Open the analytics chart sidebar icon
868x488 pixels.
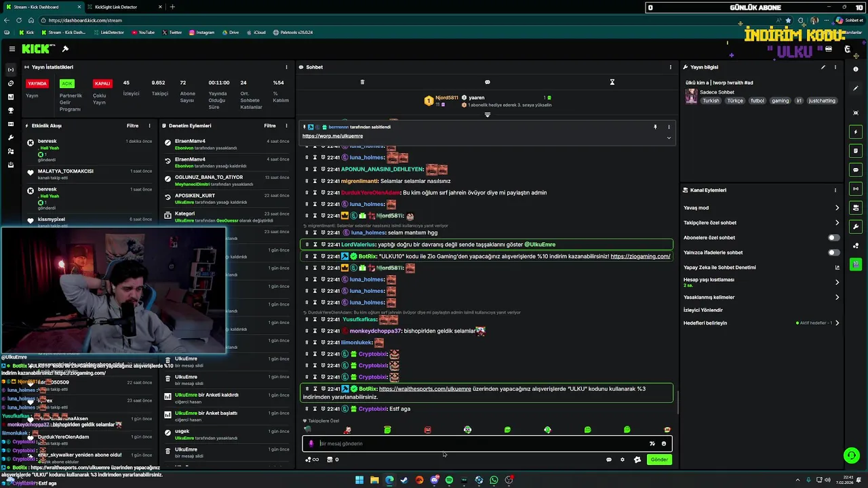(11, 97)
